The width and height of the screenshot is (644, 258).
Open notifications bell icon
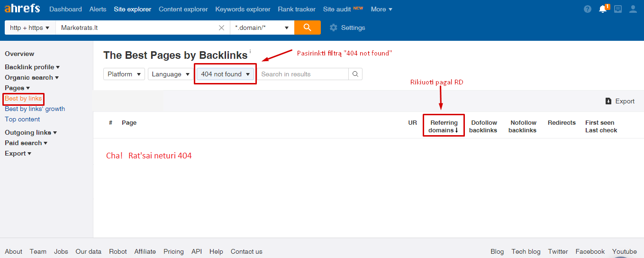[x=603, y=9]
